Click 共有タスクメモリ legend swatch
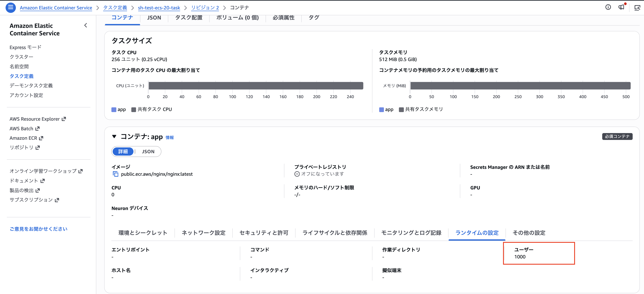The image size is (644, 294). (x=401, y=109)
